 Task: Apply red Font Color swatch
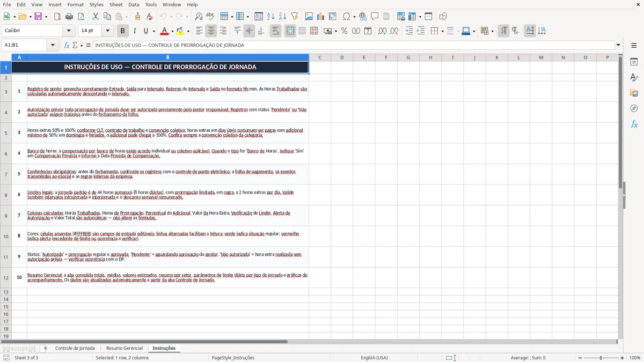click(x=165, y=31)
